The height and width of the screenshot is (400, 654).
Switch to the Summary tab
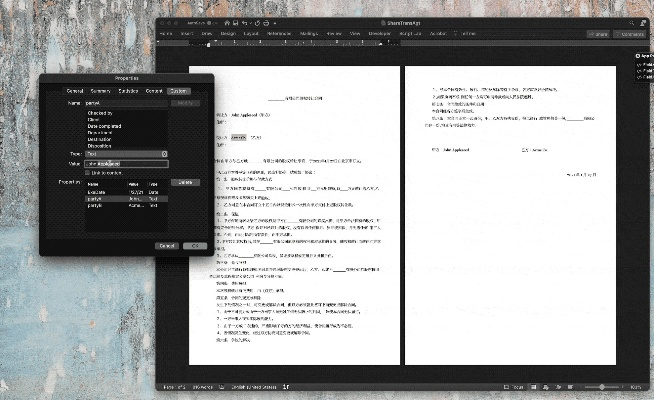point(101,91)
